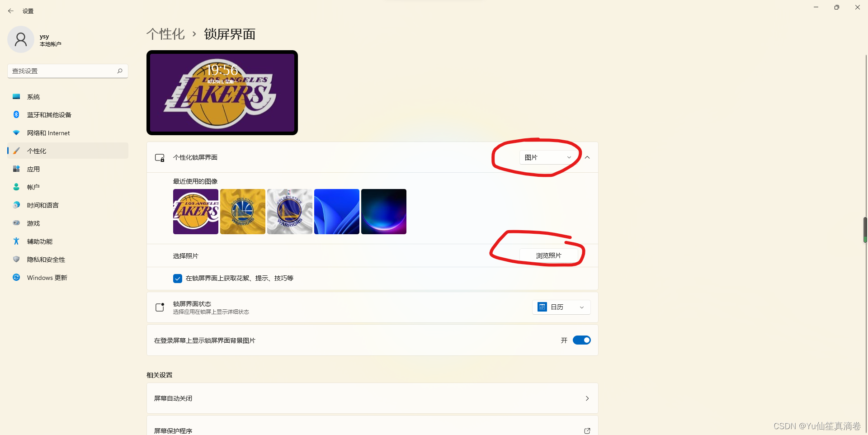
Task: Click the search magnifier icon
Action: tap(120, 71)
